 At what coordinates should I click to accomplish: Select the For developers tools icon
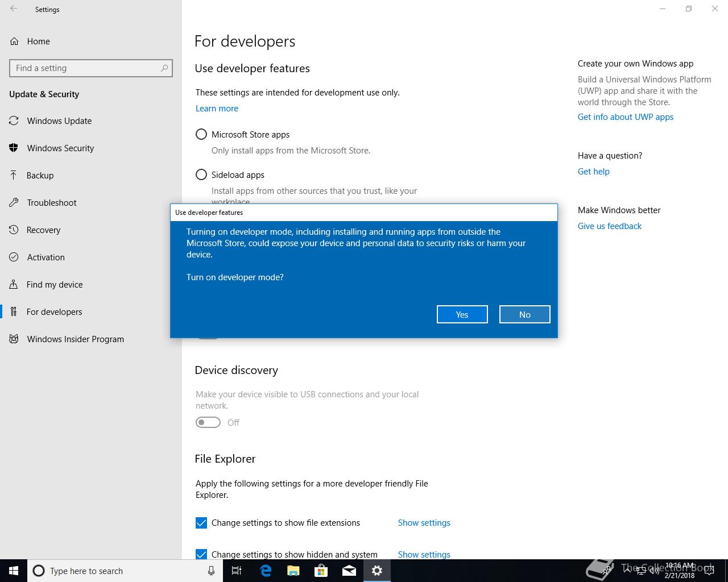(x=14, y=311)
